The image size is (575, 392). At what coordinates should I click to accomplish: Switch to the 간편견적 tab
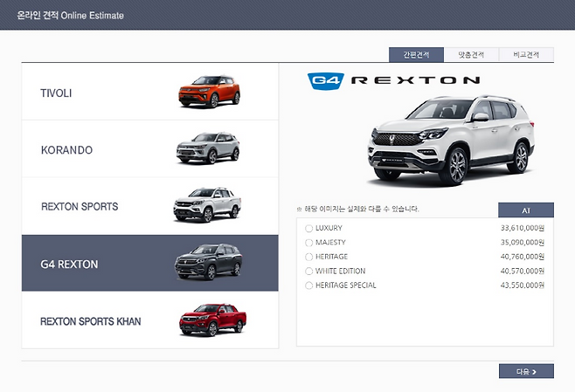pos(416,55)
